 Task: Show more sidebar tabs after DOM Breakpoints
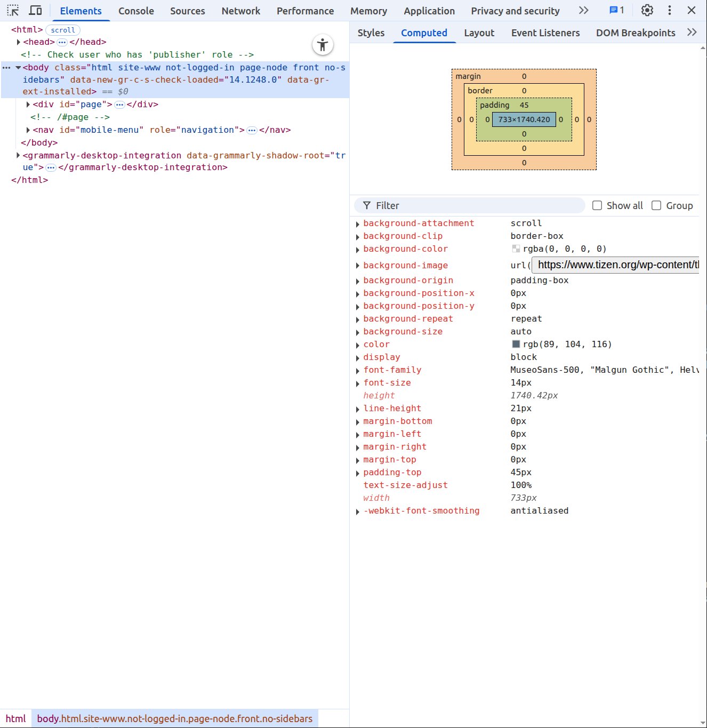pyautogui.click(x=692, y=33)
